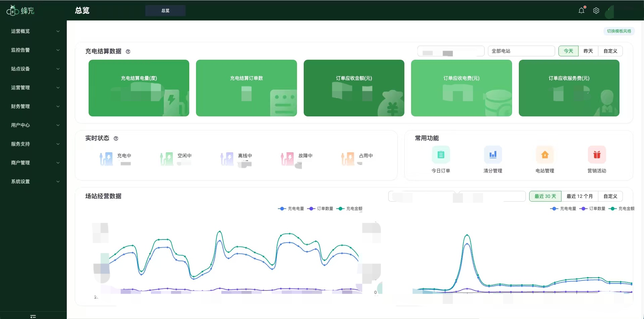Select 昨天 in the settlement date filter
The width and height of the screenshot is (644, 319).
tap(588, 51)
